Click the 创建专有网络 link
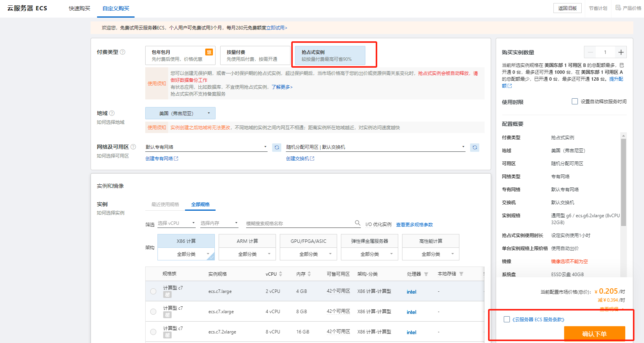This screenshot has width=644, height=343. click(159, 159)
